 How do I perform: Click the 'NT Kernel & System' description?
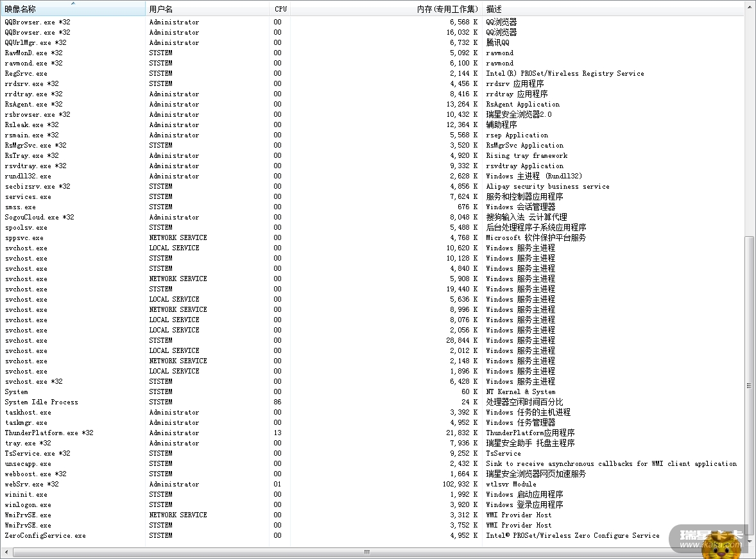pos(520,391)
